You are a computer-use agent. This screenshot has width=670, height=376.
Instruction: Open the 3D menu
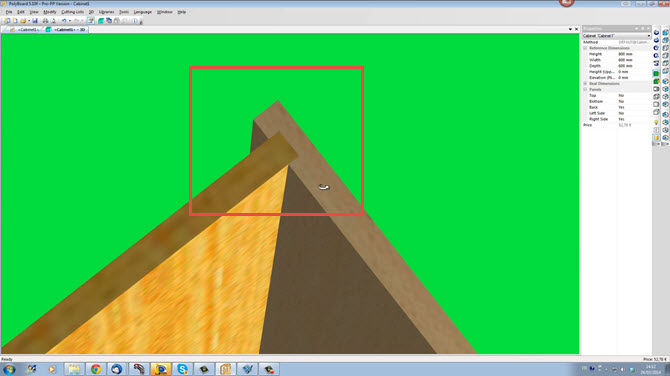pos(91,12)
